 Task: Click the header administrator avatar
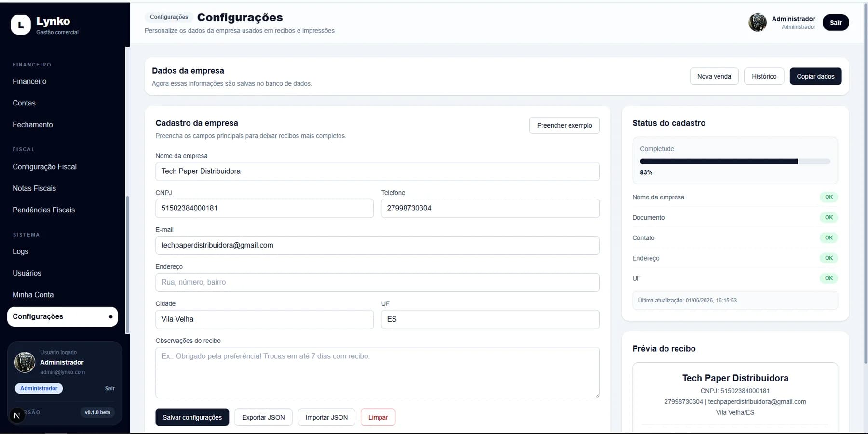758,23
